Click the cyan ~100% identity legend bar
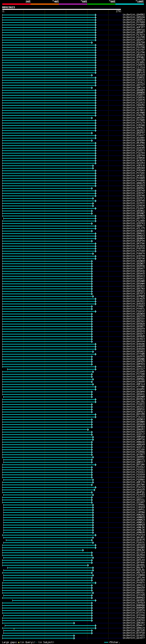Viewport: 146px width, 644px height. click(130, 4)
